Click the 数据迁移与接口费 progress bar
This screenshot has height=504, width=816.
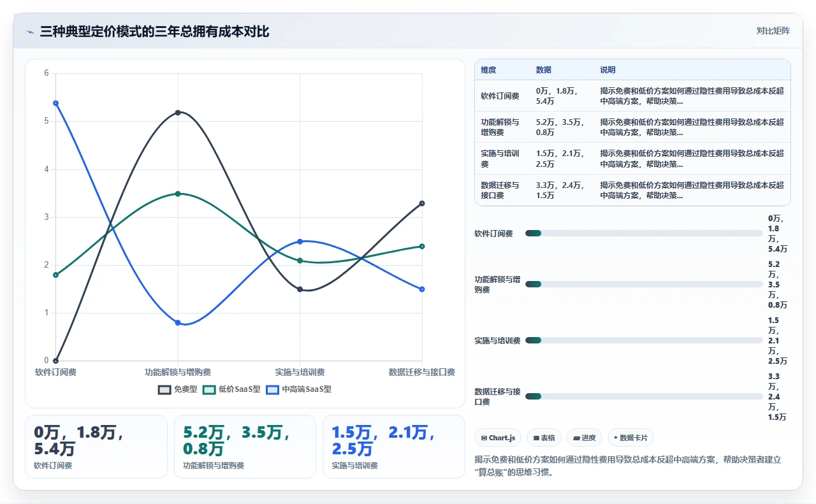click(644, 396)
